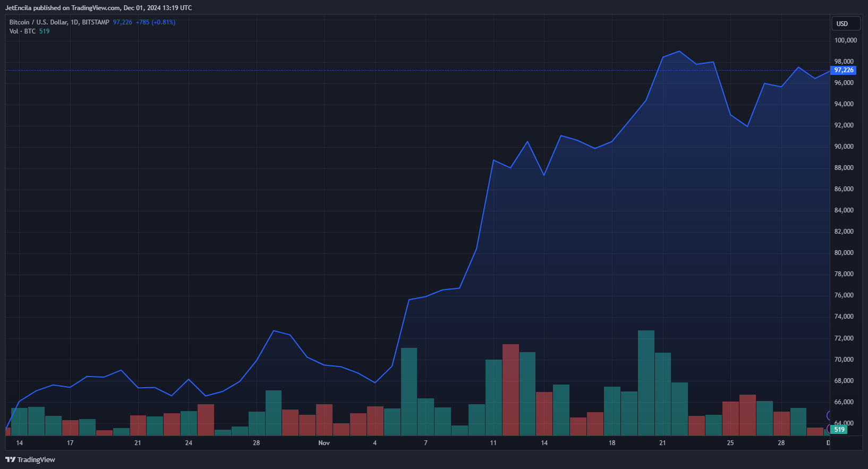Screen dimensions: 868x469
Task: Click the green 519 volume label
Action: click(x=839, y=430)
